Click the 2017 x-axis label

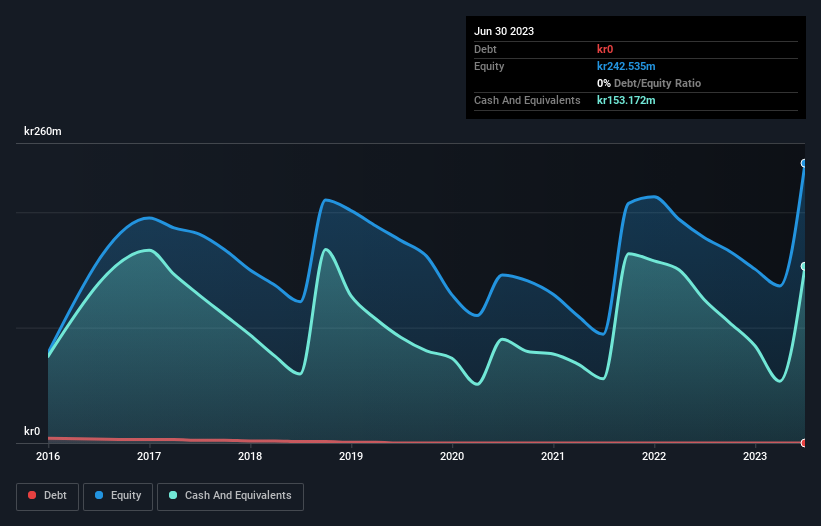(x=149, y=456)
